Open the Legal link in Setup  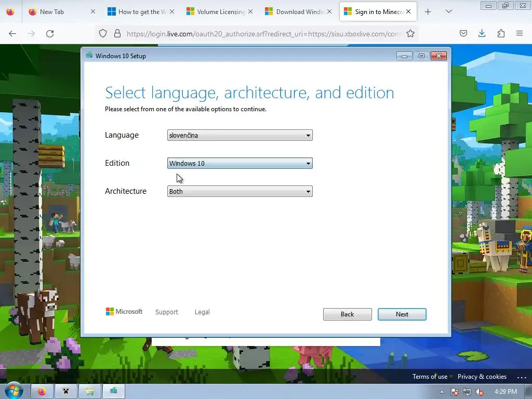(202, 312)
